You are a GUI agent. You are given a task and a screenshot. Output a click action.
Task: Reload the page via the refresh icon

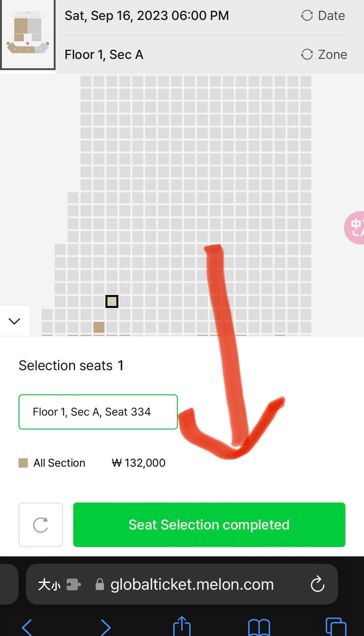tap(318, 584)
